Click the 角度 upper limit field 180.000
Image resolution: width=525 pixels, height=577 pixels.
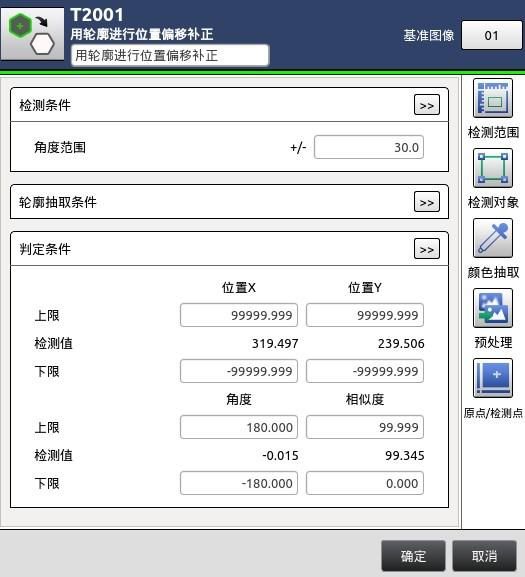[x=239, y=427]
